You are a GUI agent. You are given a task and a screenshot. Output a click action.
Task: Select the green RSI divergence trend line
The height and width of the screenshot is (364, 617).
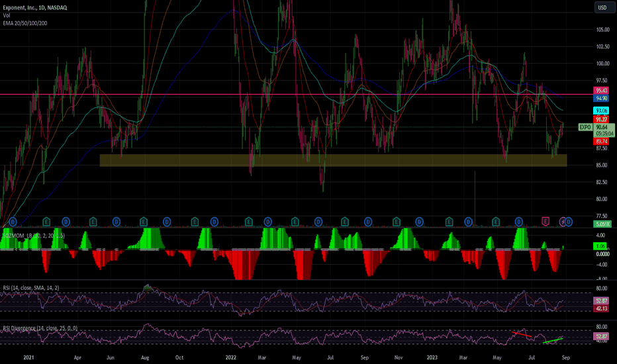pyautogui.click(x=553, y=340)
